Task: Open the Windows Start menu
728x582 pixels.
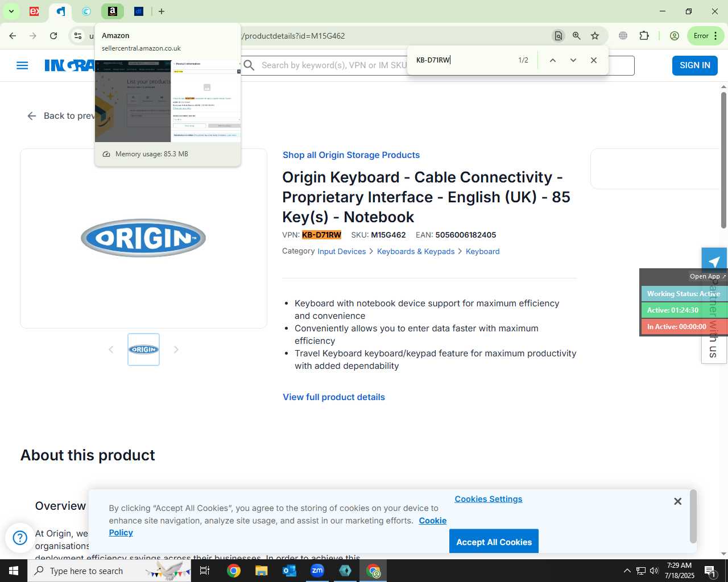Action: [x=14, y=571]
